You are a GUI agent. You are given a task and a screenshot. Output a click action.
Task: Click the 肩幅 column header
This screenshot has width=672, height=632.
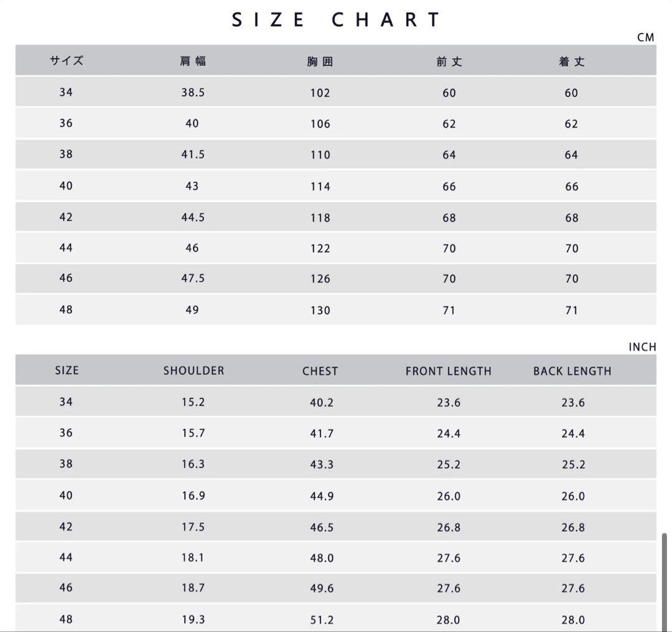(193, 61)
